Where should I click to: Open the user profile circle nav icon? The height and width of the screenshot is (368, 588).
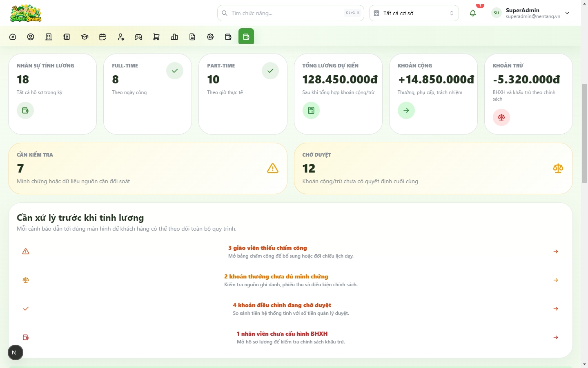coord(31,37)
